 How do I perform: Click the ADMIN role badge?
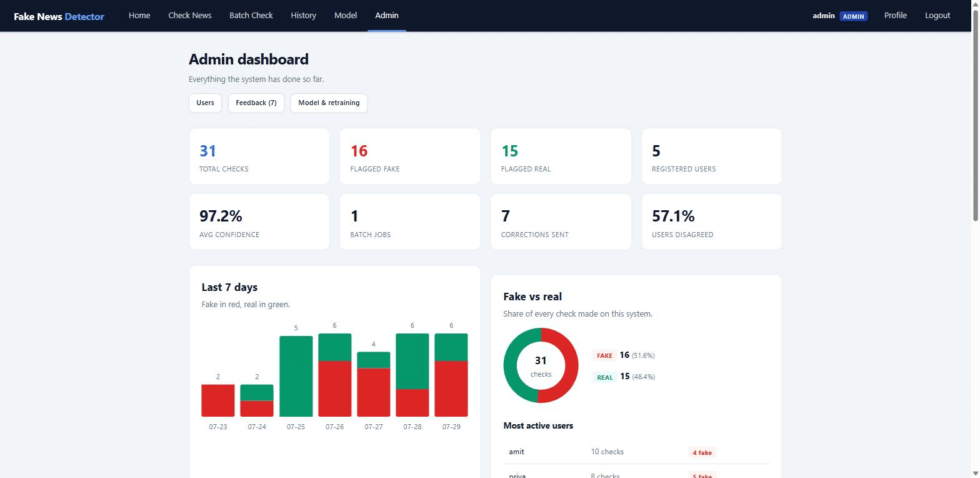pyautogui.click(x=854, y=16)
